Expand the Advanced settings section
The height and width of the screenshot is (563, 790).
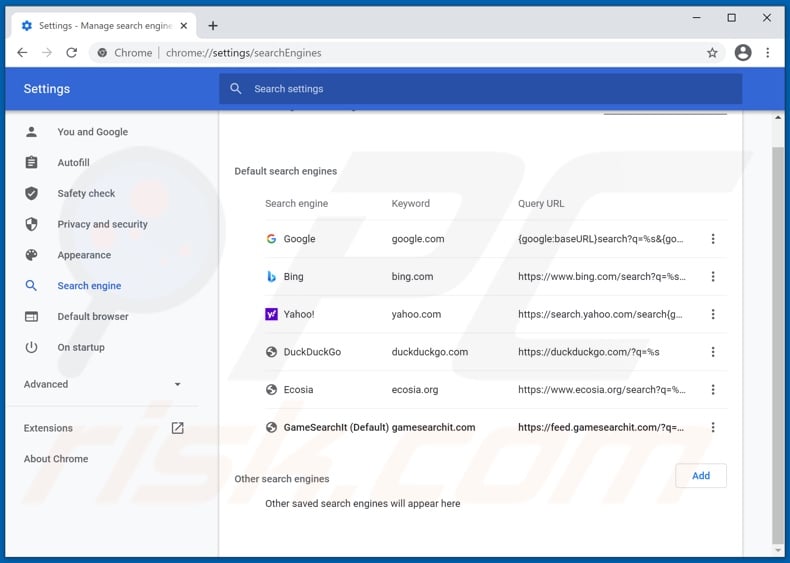pyautogui.click(x=102, y=384)
